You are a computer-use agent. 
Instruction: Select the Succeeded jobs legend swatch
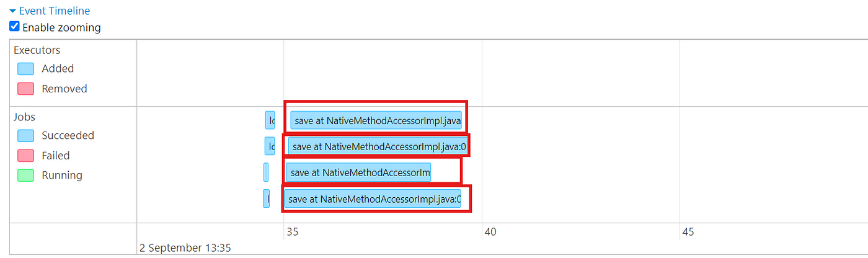25,135
